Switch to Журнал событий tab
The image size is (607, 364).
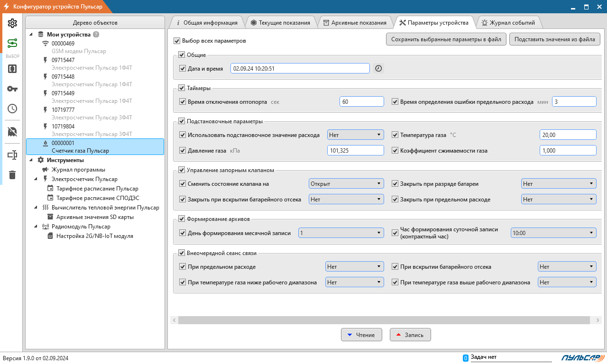point(508,22)
